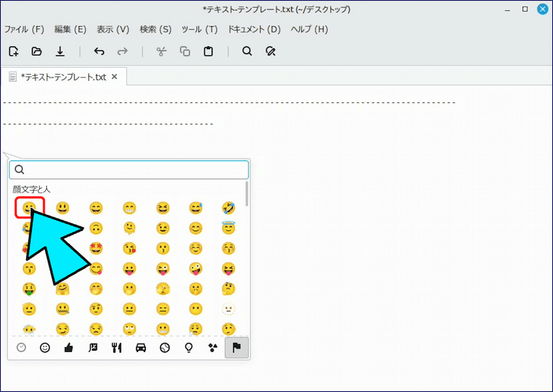
Task: Click the open file folder icon
Action: point(37,51)
